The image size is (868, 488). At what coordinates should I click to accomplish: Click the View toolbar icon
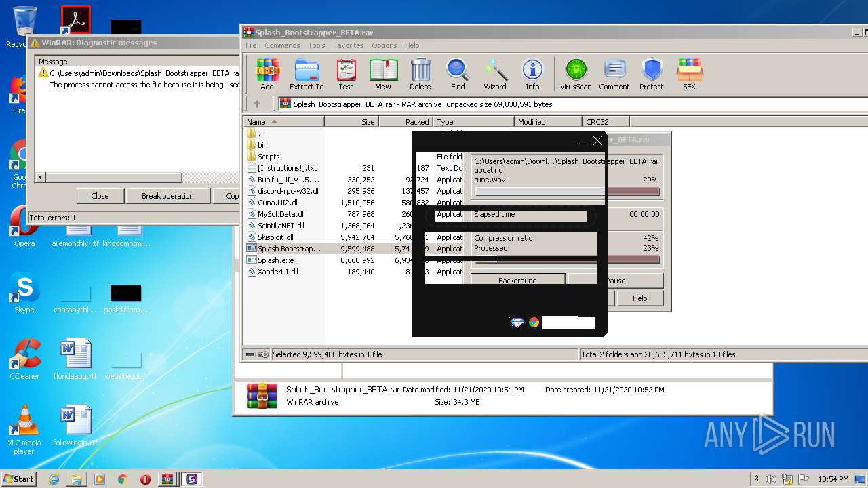(x=383, y=75)
